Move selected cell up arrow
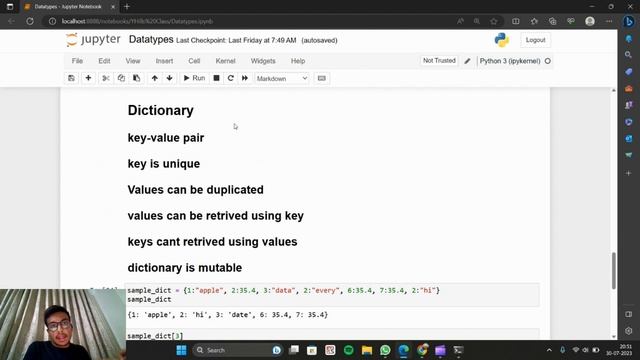 [155, 78]
